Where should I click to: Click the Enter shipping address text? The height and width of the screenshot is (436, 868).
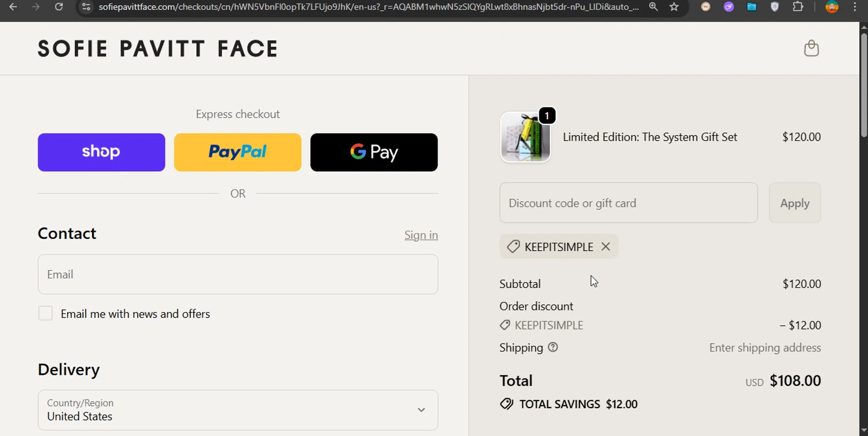point(765,348)
